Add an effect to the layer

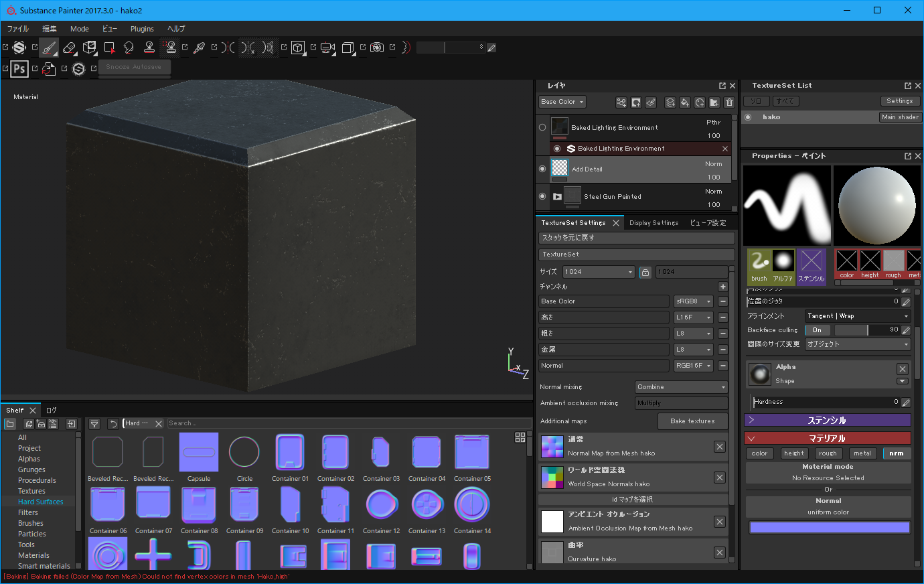(x=621, y=102)
